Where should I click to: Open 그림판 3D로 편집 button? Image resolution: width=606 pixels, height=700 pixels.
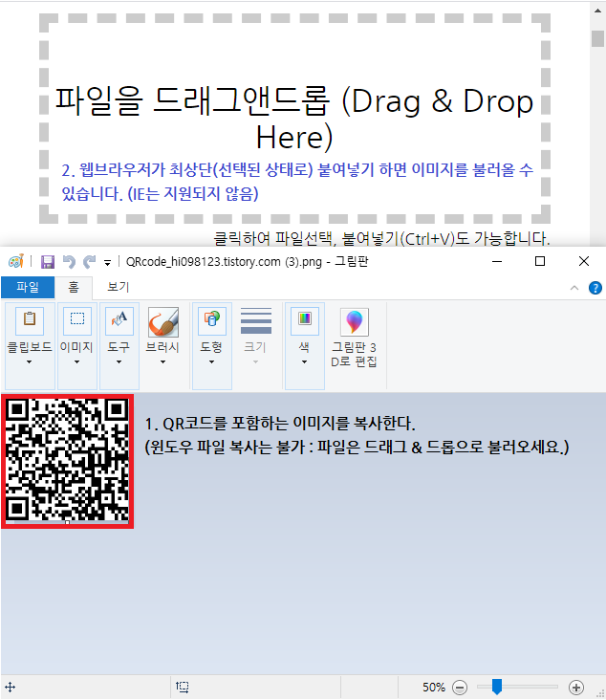[x=355, y=338]
